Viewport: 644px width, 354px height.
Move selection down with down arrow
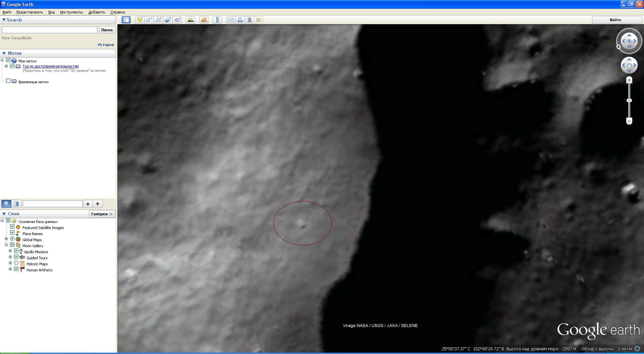click(98, 204)
